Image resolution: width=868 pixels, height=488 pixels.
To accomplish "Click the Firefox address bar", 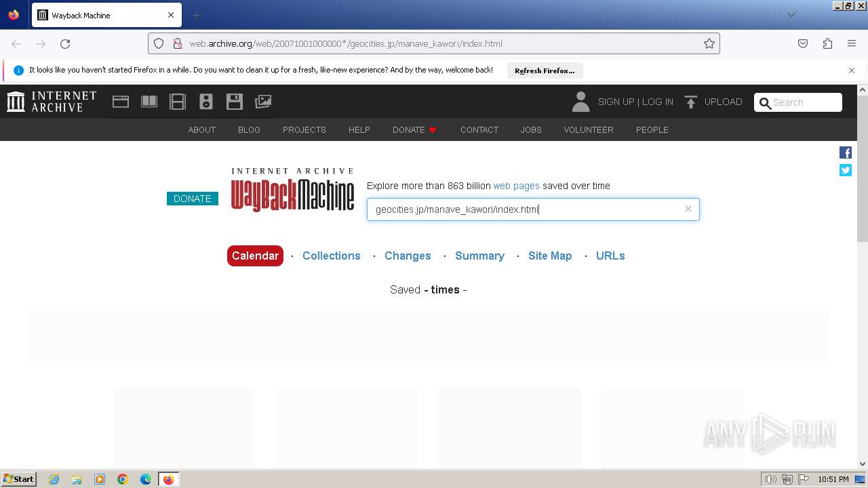I will pyautogui.click(x=434, y=43).
